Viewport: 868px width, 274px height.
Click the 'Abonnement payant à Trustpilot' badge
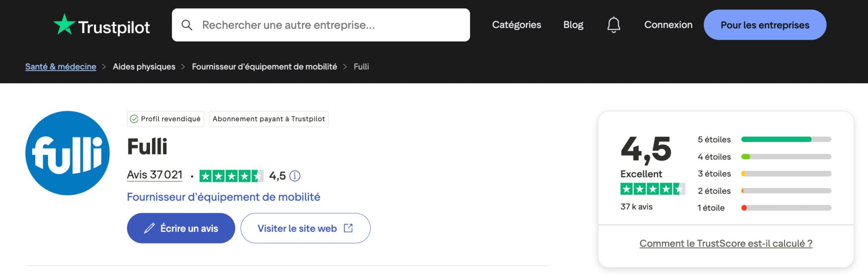click(x=269, y=119)
